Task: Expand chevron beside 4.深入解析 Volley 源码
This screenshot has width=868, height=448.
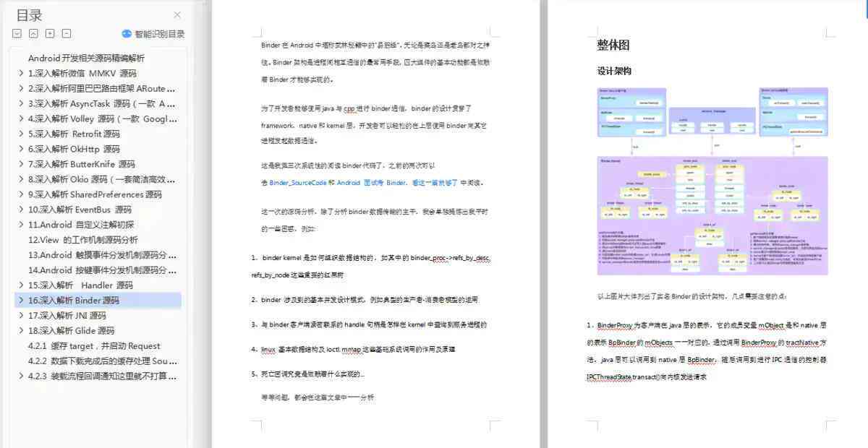Action: coord(20,119)
